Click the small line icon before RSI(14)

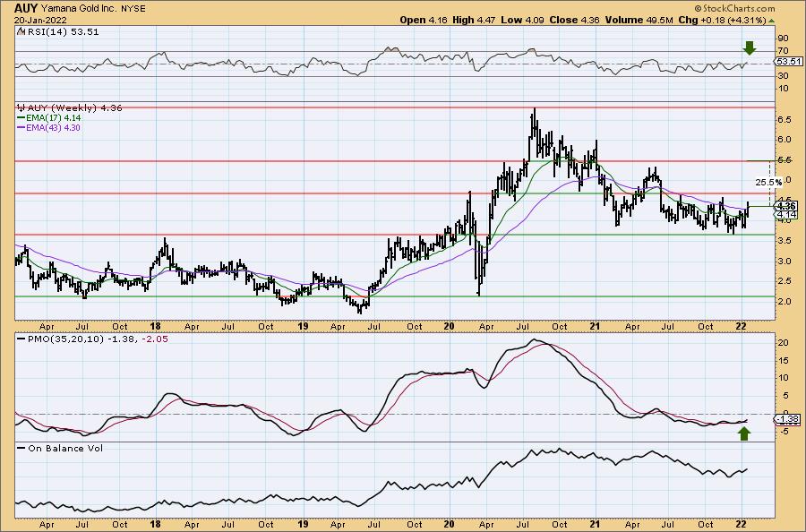[21, 32]
